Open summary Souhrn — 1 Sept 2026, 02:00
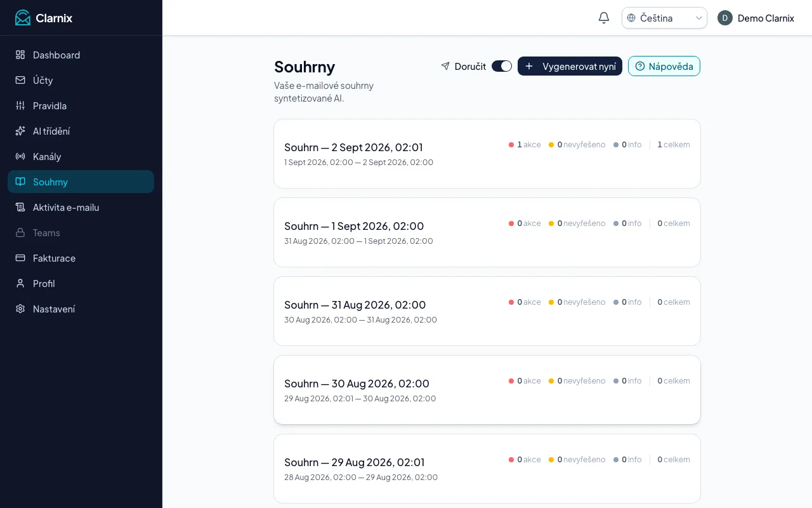 [487, 232]
